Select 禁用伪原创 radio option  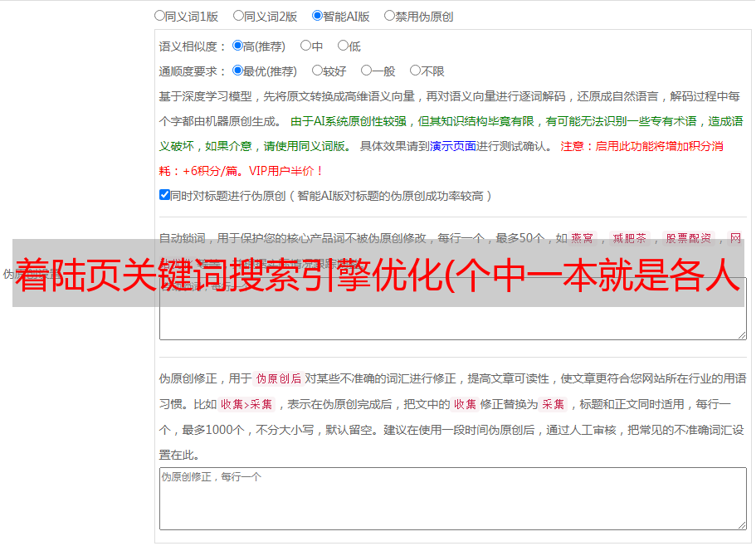(x=389, y=16)
